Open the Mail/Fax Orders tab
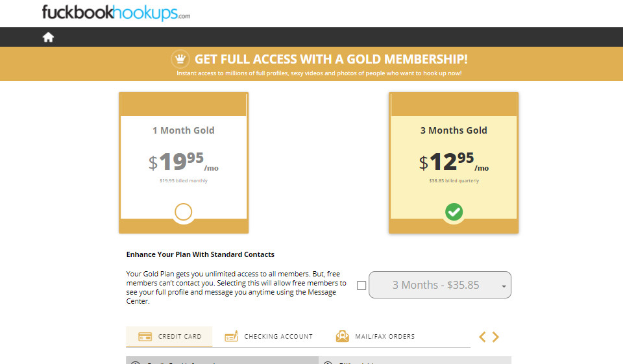 point(375,337)
